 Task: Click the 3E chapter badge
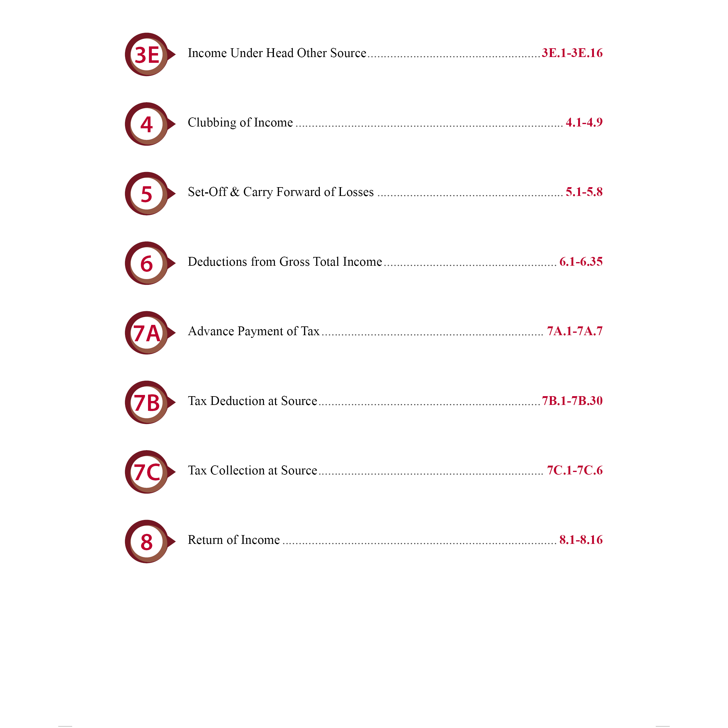click(147, 55)
